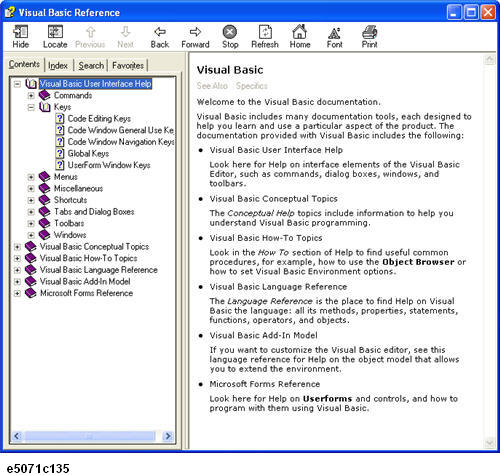Minimize the Visual Basic Reference window

tap(454, 13)
